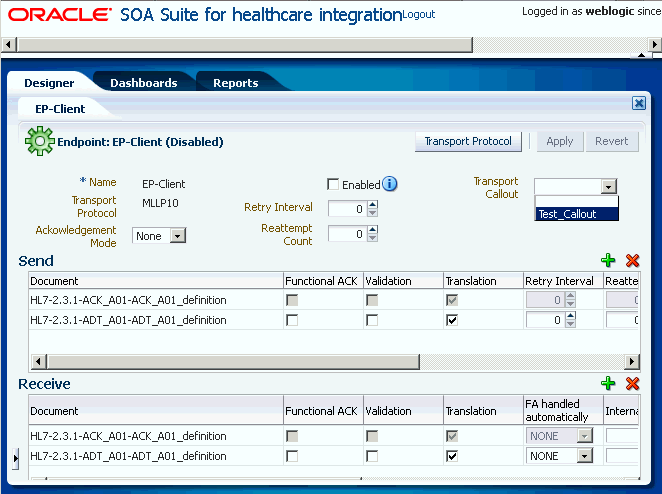Screen dimensions: 662x494
Task: Click the Logout link
Action: point(418,14)
